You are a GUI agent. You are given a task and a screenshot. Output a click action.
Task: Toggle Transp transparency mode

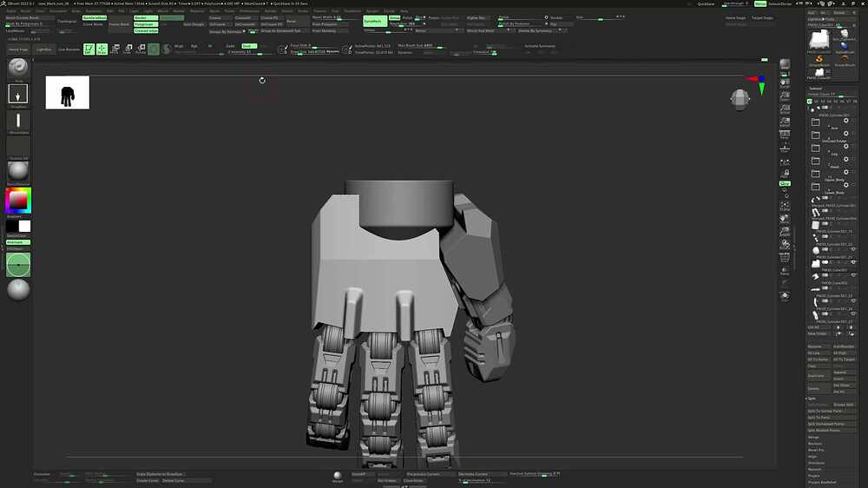tap(785, 271)
